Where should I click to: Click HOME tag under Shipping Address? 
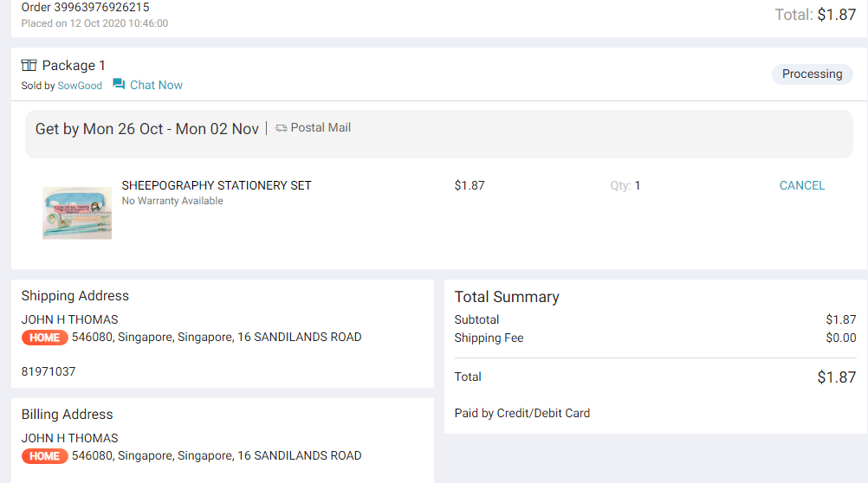44,338
